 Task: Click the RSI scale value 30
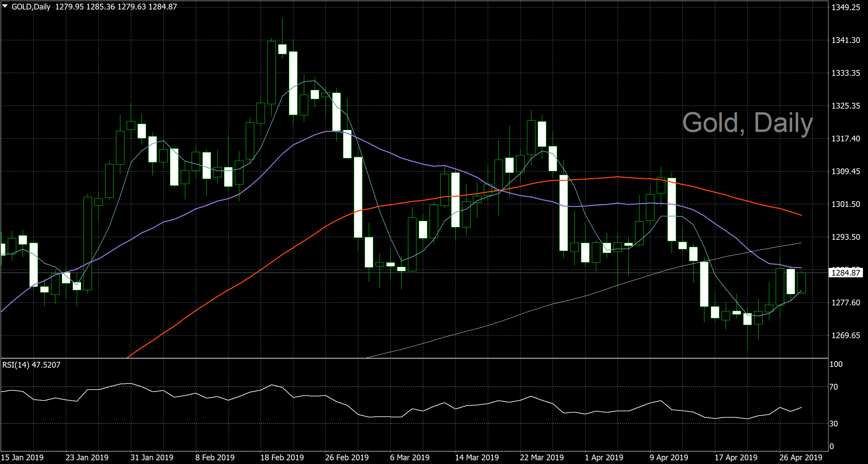[834, 424]
